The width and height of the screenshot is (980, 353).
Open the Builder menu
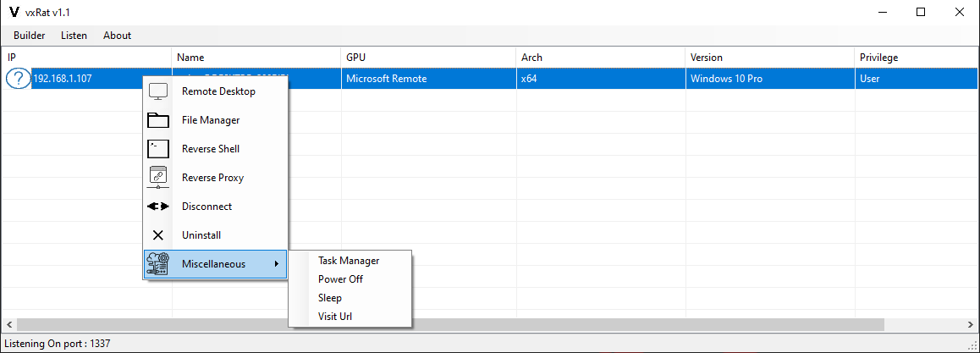click(30, 36)
